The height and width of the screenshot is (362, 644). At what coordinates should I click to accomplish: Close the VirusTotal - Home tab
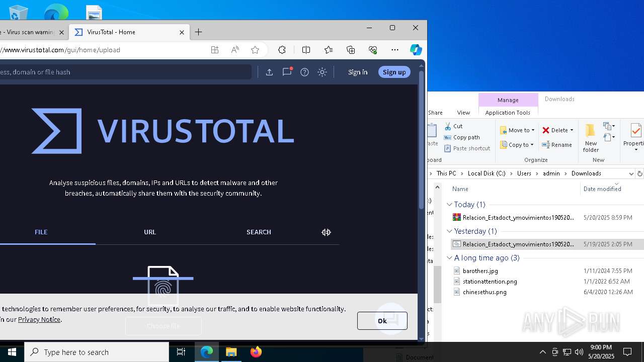coord(182,32)
